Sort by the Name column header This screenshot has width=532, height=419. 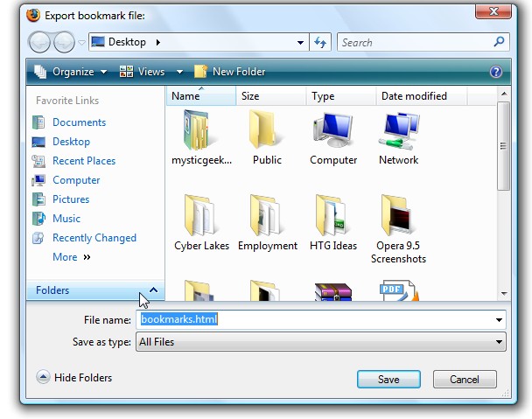point(201,96)
